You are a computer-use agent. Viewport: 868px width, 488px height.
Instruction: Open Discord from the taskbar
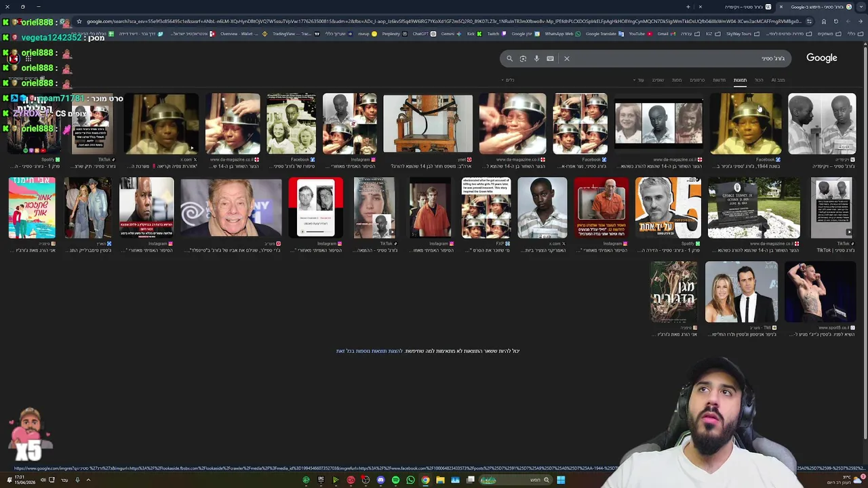[x=380, y=480]
